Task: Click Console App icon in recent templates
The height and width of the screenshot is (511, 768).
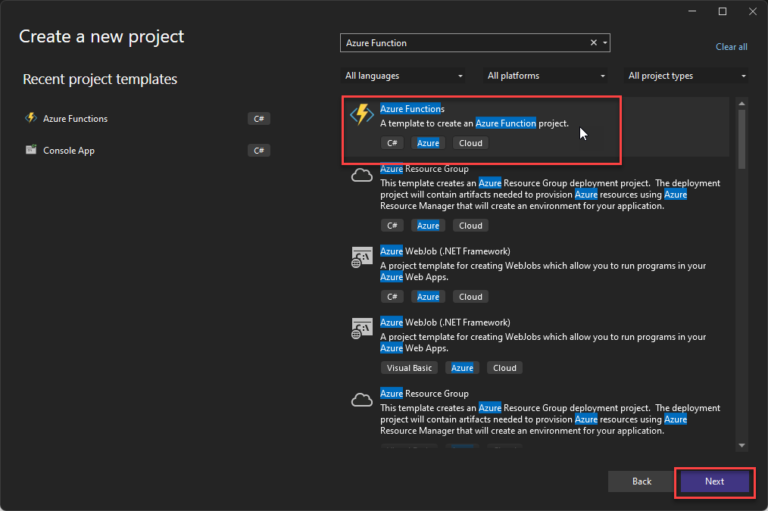Action: point(31,150)
